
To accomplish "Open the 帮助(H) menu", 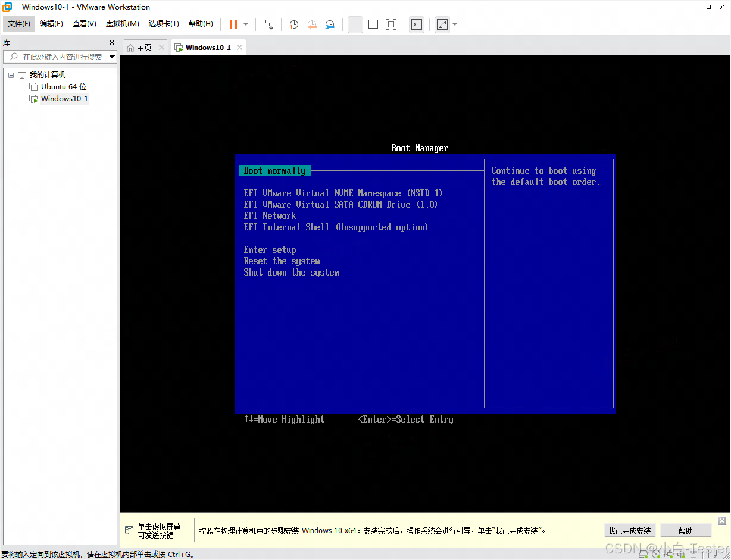I will pos(201,24).
